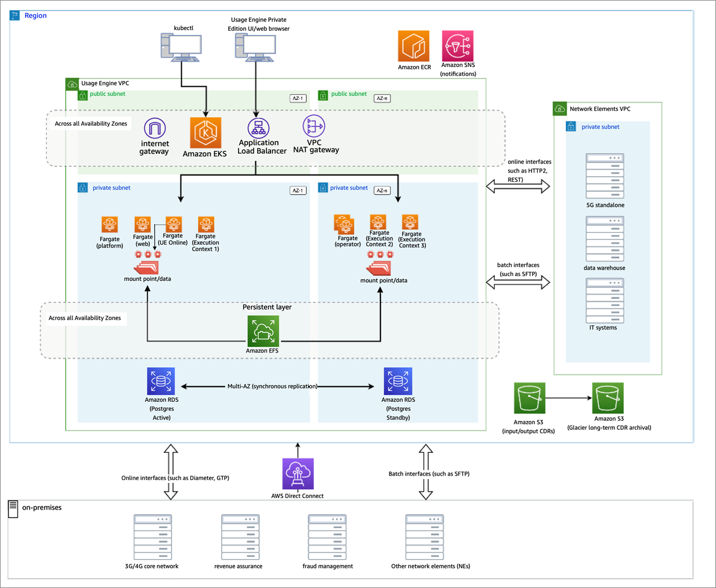Click the kubectl workstation computer icon
This screenshot has height=588, width=716.
click(181, 48)
